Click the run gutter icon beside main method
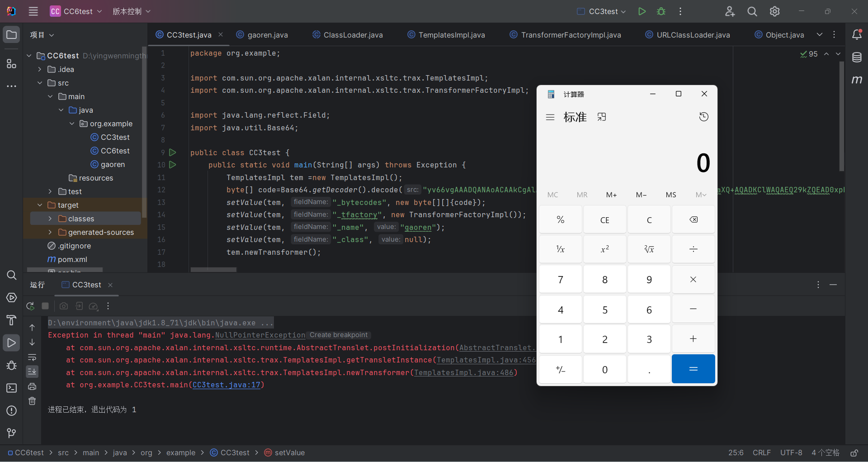868x462 pixels. [x=172, y=165]
